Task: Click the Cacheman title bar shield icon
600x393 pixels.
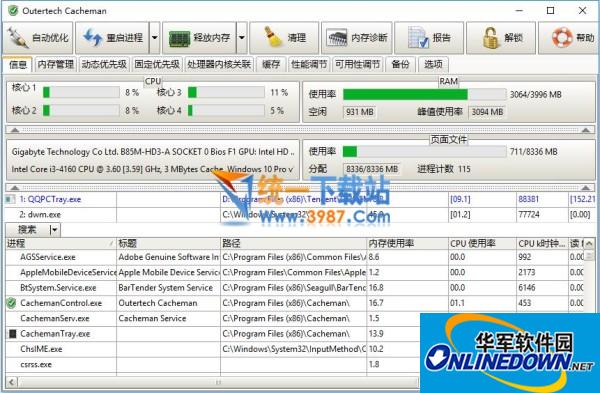Action: 13,10
